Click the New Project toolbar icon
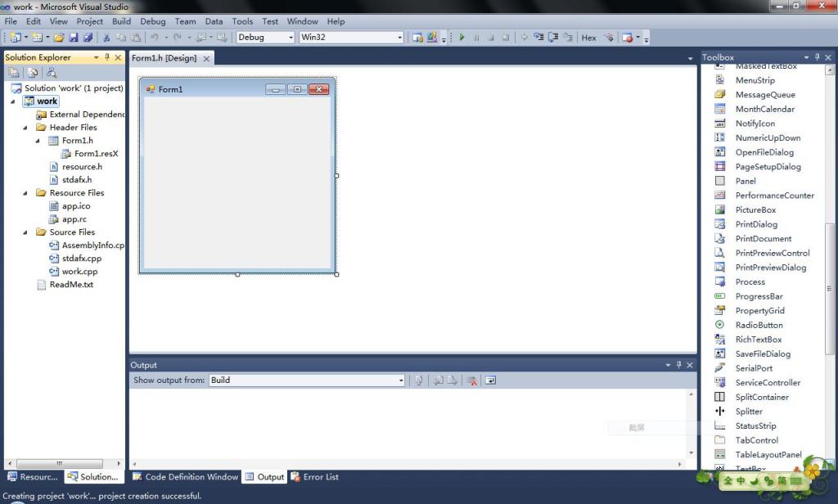Screen dimensions: 838x504 tap(16, 38)
